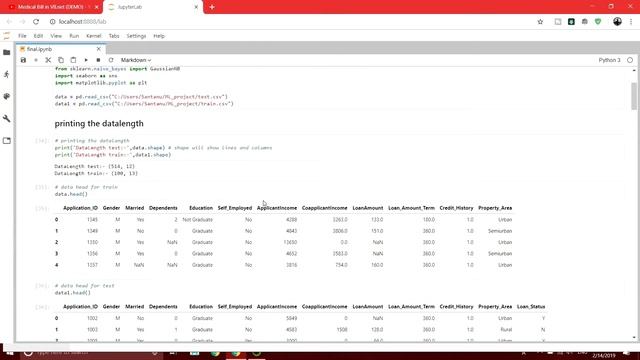Open the cell type Markdown dropdown
The width and height of the screenshot is (640, 360).
136,60
